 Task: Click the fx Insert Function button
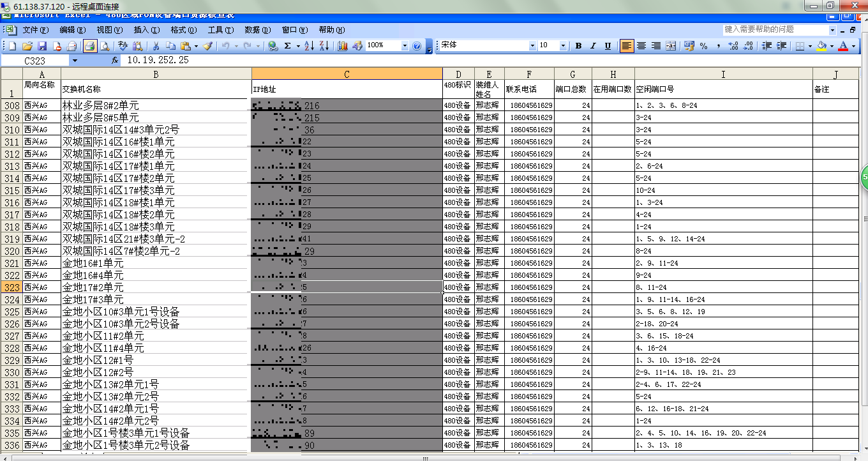(x=115, y=60)
